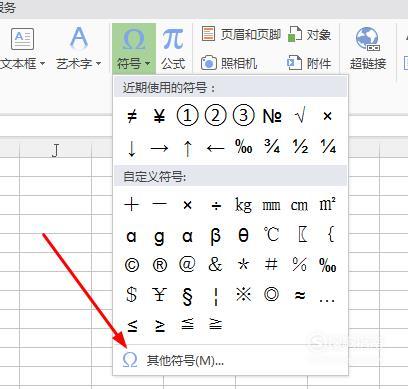Insert the circled ① symbol
Screen dimensions: 408x389
coord(187,115)
